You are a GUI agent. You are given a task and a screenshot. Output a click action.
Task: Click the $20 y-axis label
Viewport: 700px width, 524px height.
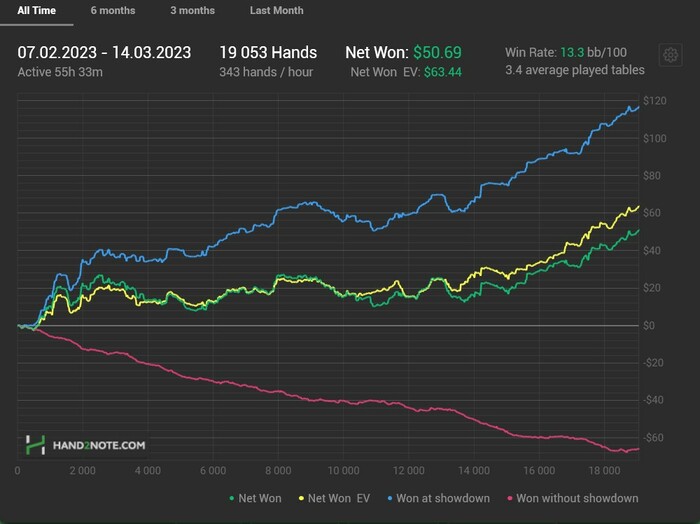pos(652,288)
